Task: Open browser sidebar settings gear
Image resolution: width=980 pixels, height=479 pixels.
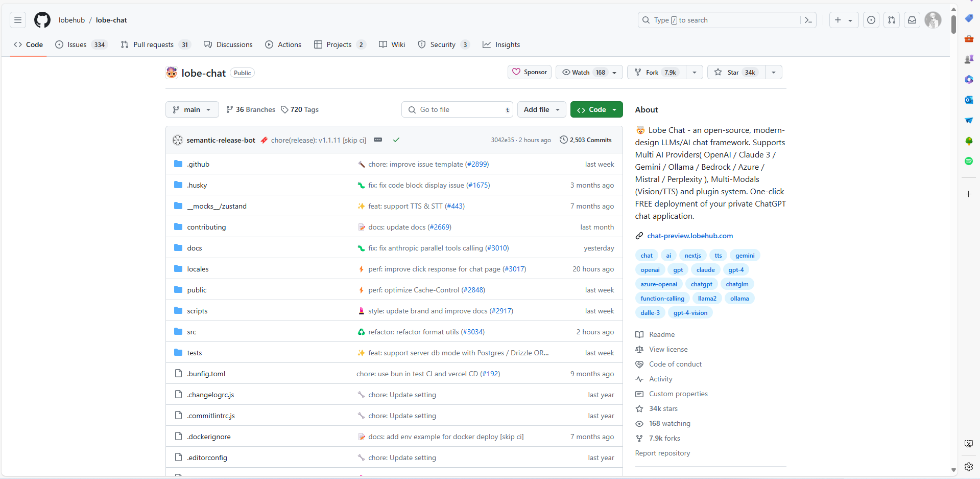Action: pos(969,466)
